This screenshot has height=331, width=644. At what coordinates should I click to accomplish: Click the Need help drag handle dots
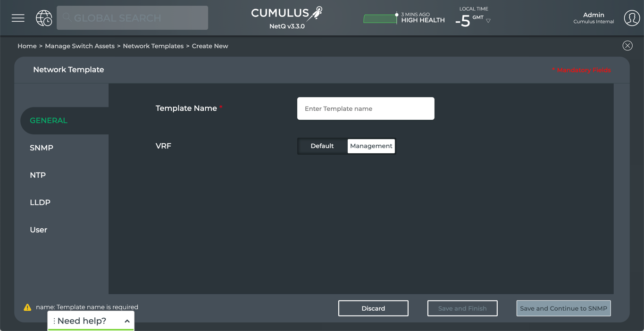pyautogui.click(x=54, y=321)
